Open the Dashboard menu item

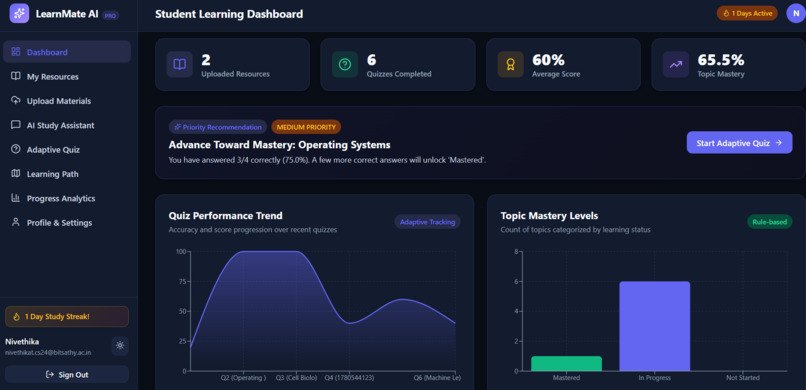67,52
